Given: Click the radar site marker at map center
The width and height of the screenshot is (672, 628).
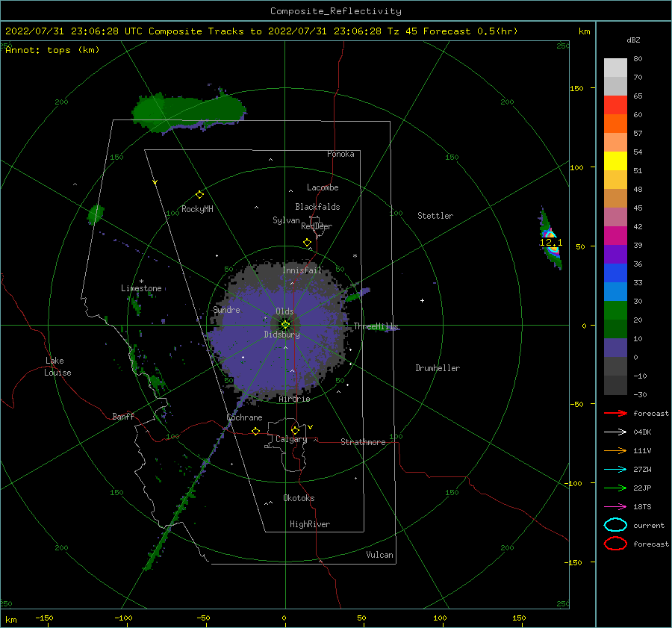Looking at the screenshot, I should 285,325.
